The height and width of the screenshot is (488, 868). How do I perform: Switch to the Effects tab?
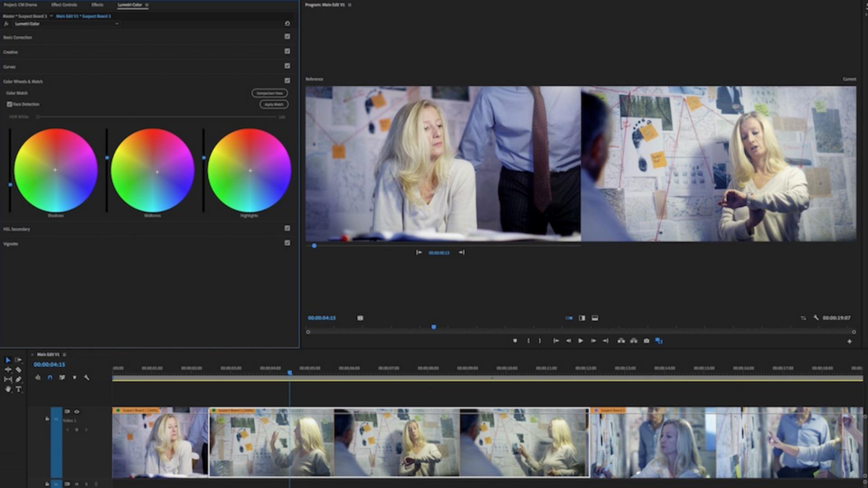97,5
